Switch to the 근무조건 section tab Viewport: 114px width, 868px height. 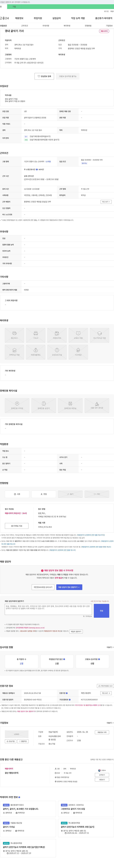pos(25,26)
